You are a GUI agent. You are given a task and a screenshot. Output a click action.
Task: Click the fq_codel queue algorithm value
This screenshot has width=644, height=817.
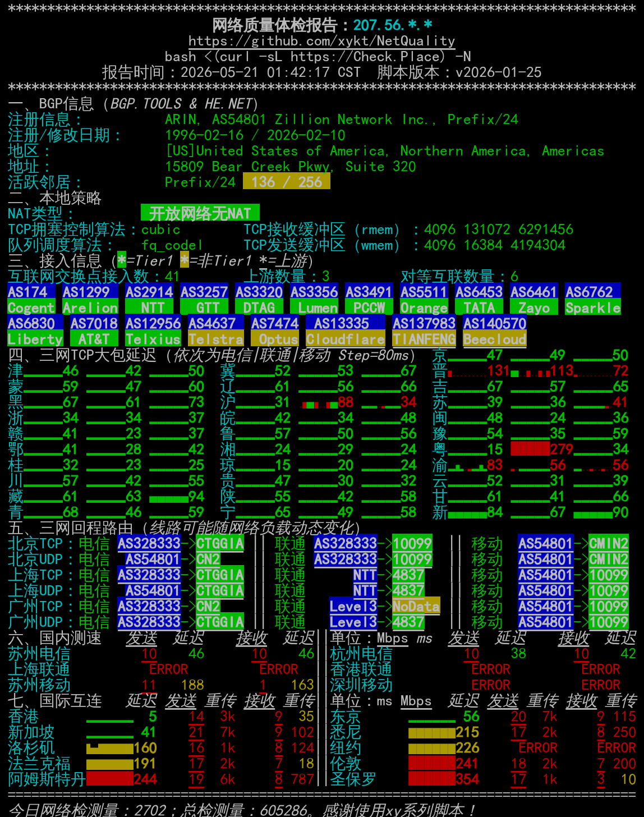[x=172, y=245]
